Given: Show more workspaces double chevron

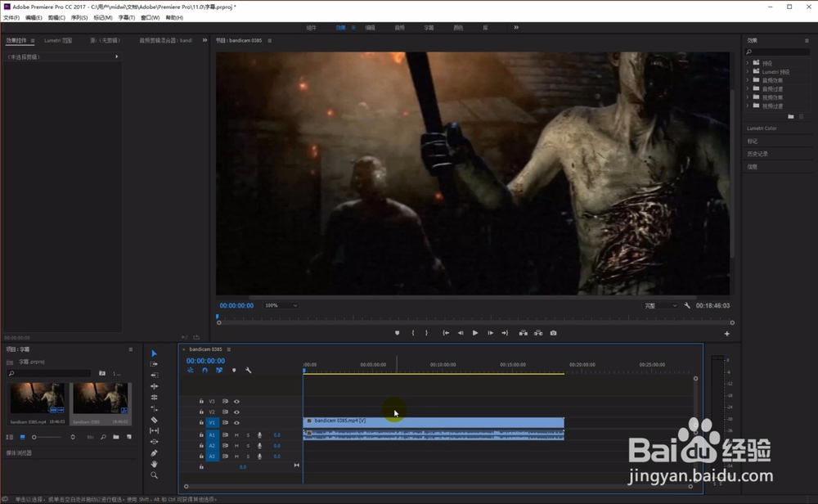Looking at the screenshot, I should click(516, 28).
